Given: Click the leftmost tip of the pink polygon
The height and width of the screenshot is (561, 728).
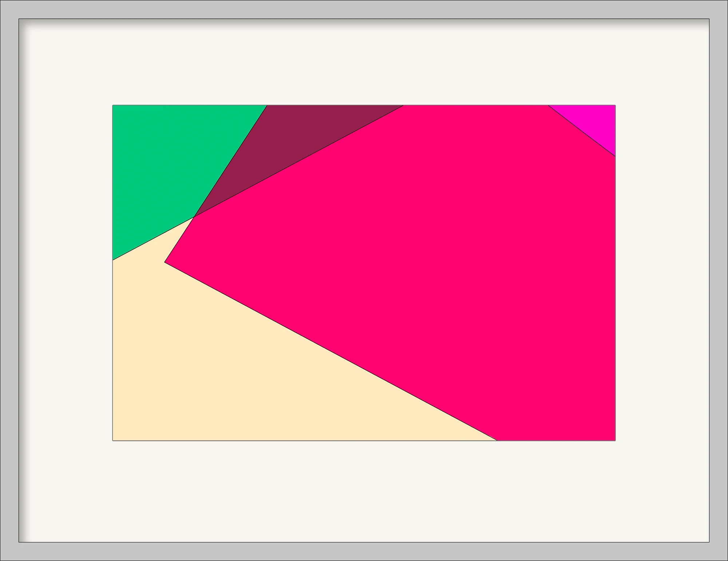Looking at the screenshot, I should pos(165,262).
